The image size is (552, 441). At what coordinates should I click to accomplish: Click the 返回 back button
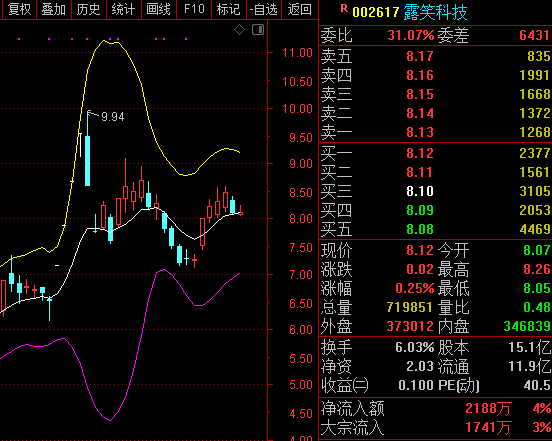(299, 10)
